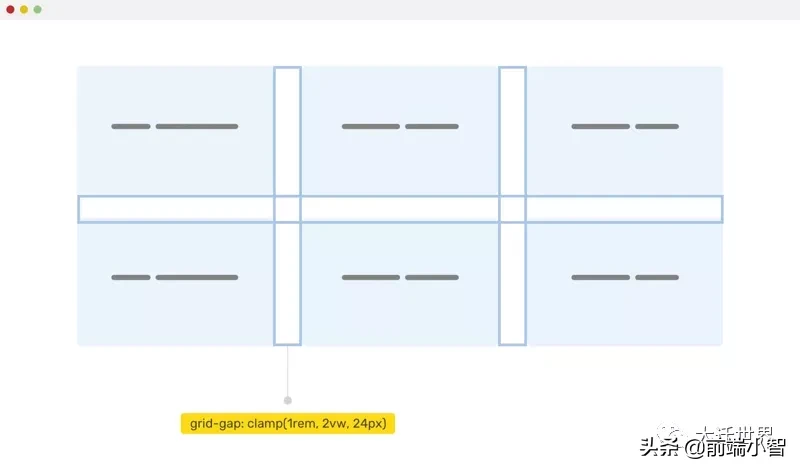Click the first gap intersection square
Screen dimensions: 800x471
tap(288, 209)
